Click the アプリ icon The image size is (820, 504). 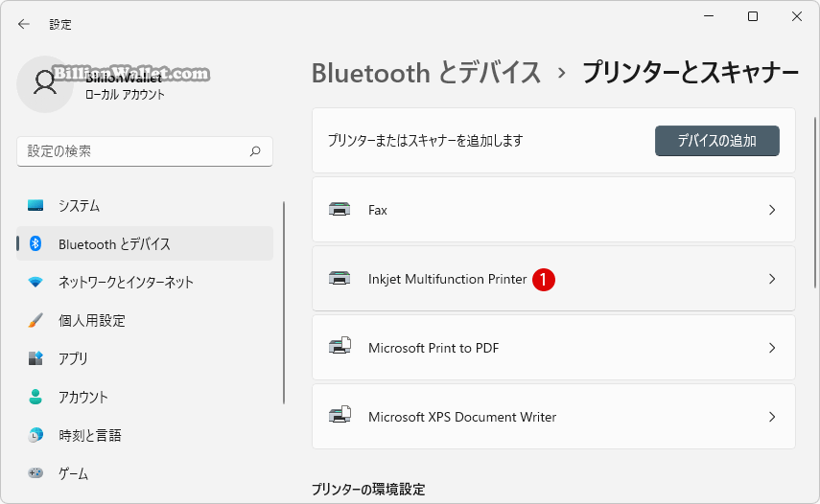[x=35, y=358]
